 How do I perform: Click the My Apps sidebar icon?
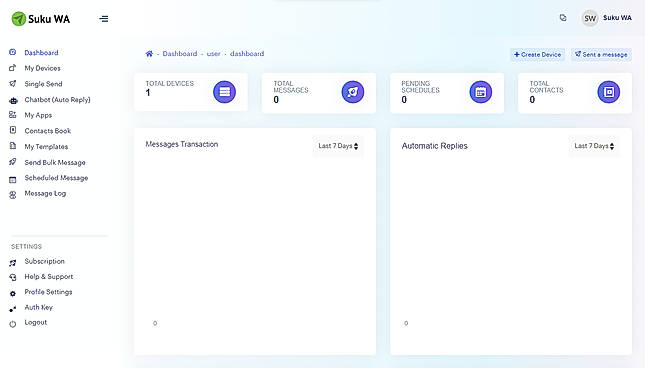pos(13,115)
